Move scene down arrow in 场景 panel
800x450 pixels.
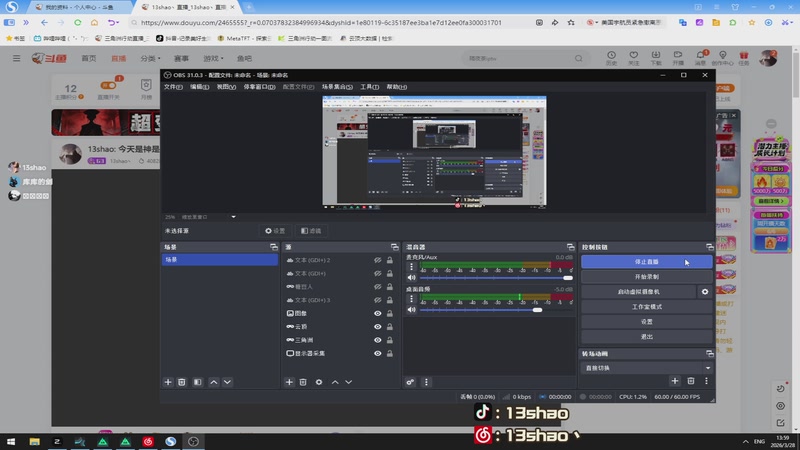tap(228, 382)
